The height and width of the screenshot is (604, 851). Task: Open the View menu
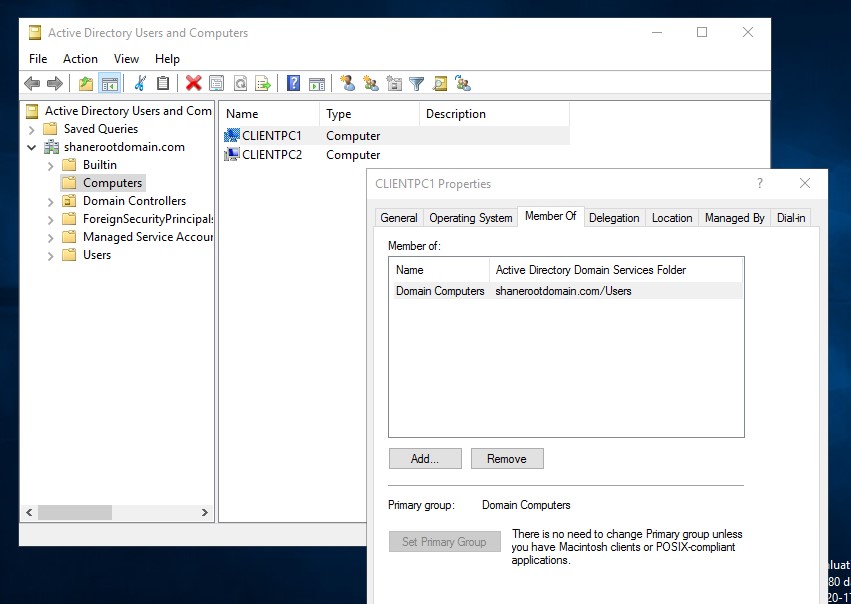pyautogui.click(x=126, y=59)
